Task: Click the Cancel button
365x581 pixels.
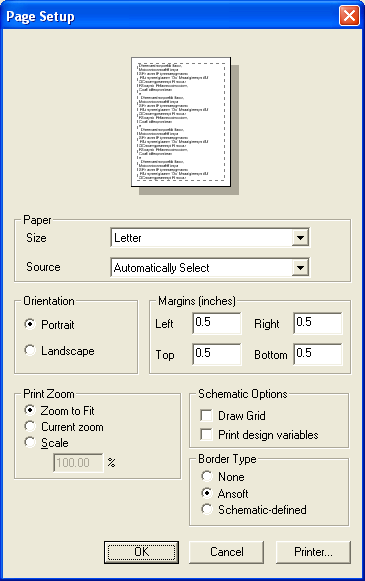Action: (226, 552)
